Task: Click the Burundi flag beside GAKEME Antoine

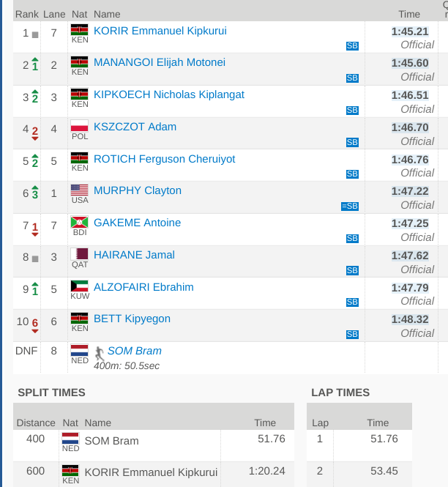Action: (x=80, y=222)
